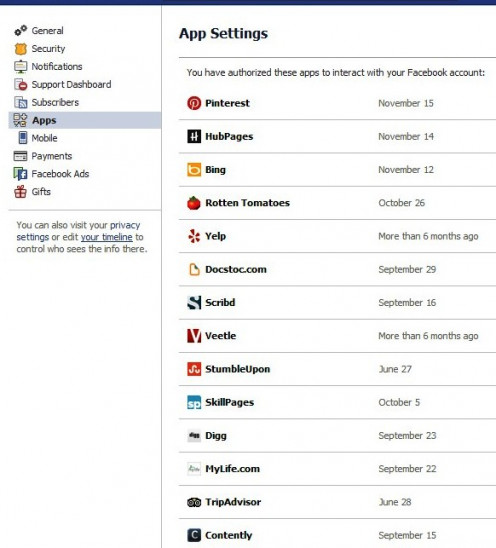Screen dimensions: 496x548
Task: Select Facebook Ads in the sidebar
Action: (x=60, y=174)
